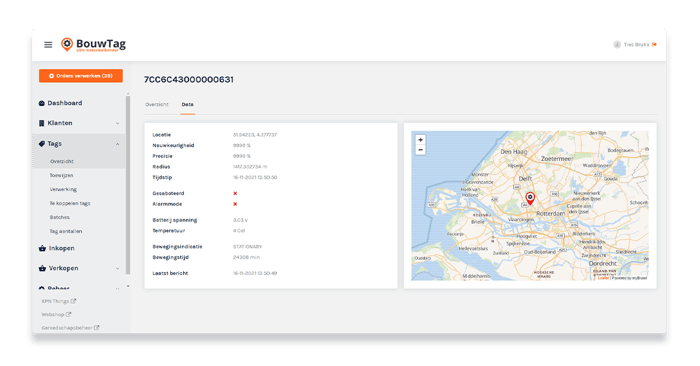The width and height of the screenshot is (700, 366).
Task: Collapse the Tags submenu chevron
Action: (117, 144)
